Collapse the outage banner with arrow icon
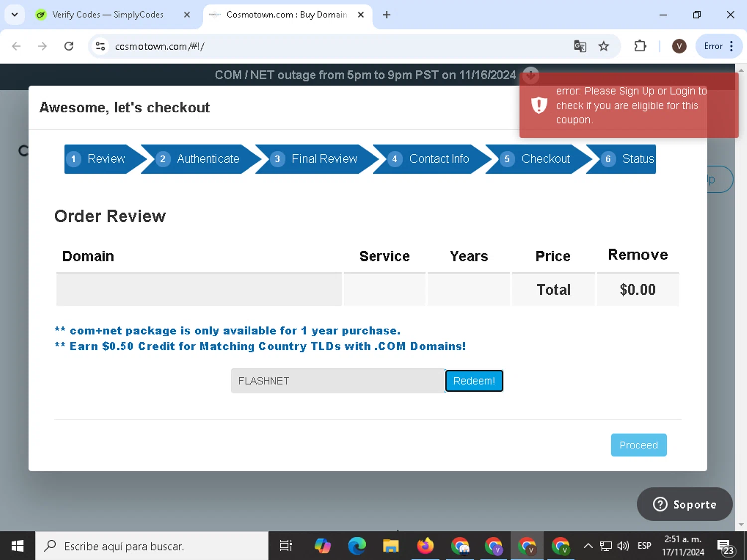Viewport: 747px width, 560px height. (531, 75)
